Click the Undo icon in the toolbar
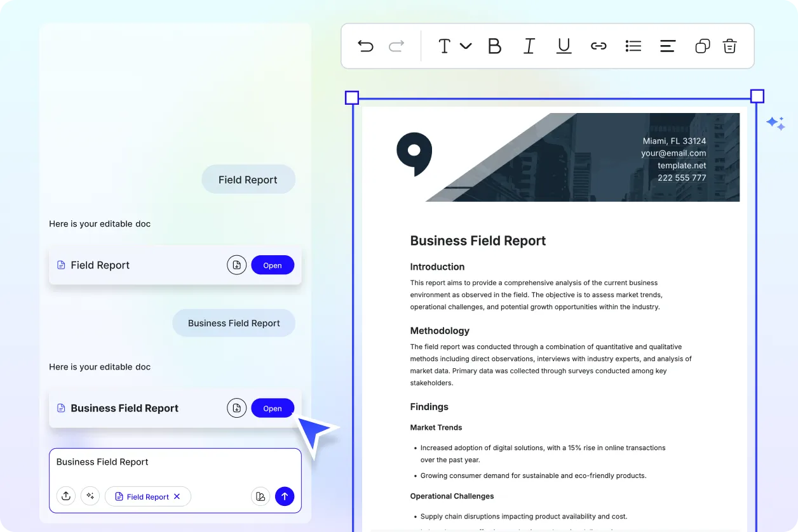The height and width of the screenshot is (532, 798). pyautogui.click(x=365, y=46)
